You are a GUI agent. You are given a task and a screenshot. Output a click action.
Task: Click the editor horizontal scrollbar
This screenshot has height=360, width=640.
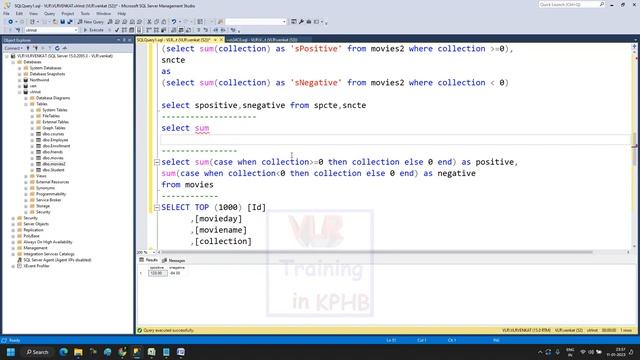377,252
